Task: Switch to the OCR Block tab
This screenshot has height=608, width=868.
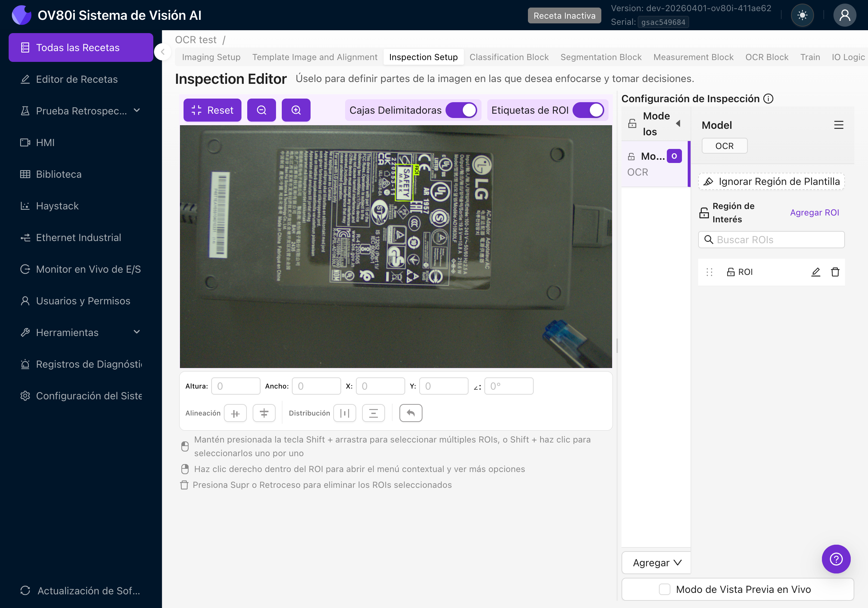Action: coord(766,57)
